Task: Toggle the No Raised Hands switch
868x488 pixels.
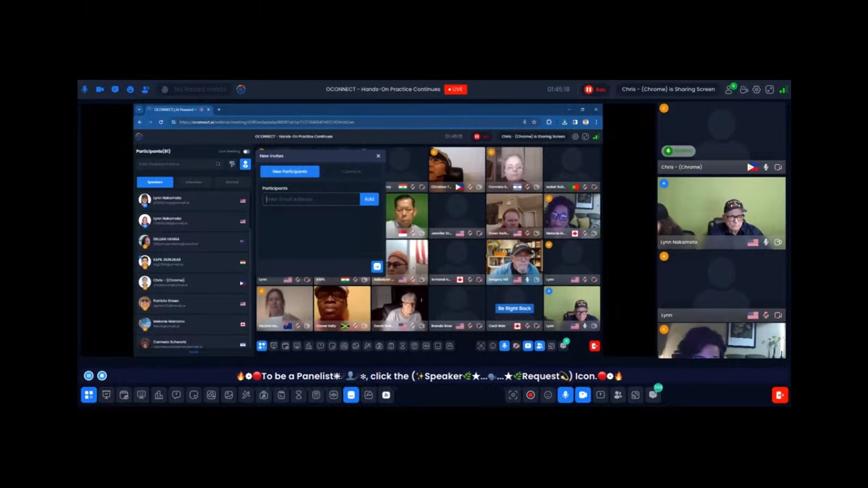Action: pos(166,90)
